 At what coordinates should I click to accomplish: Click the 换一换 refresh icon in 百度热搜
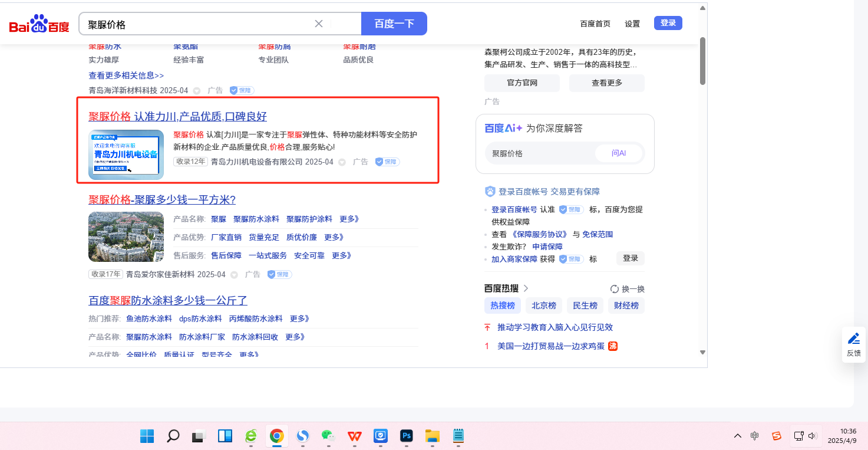[615, 289]
